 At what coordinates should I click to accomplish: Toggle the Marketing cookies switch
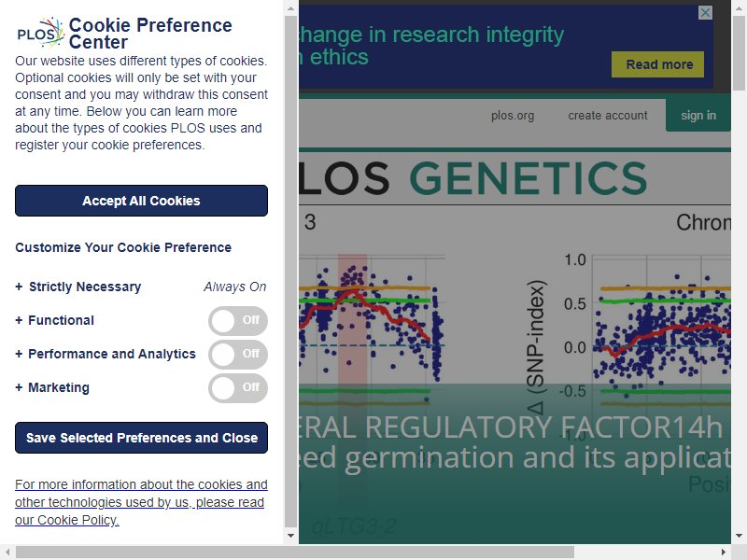(238, 388)
